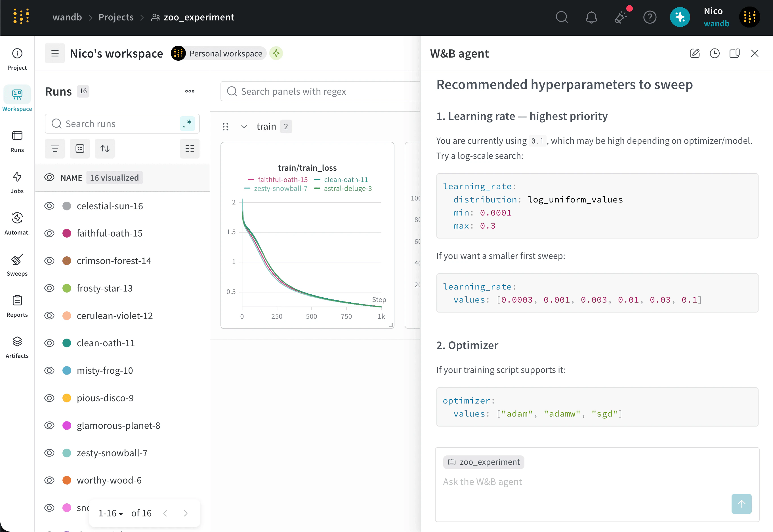
Task: Open the Reports sidebar item
Action: (x=17, y=306)
